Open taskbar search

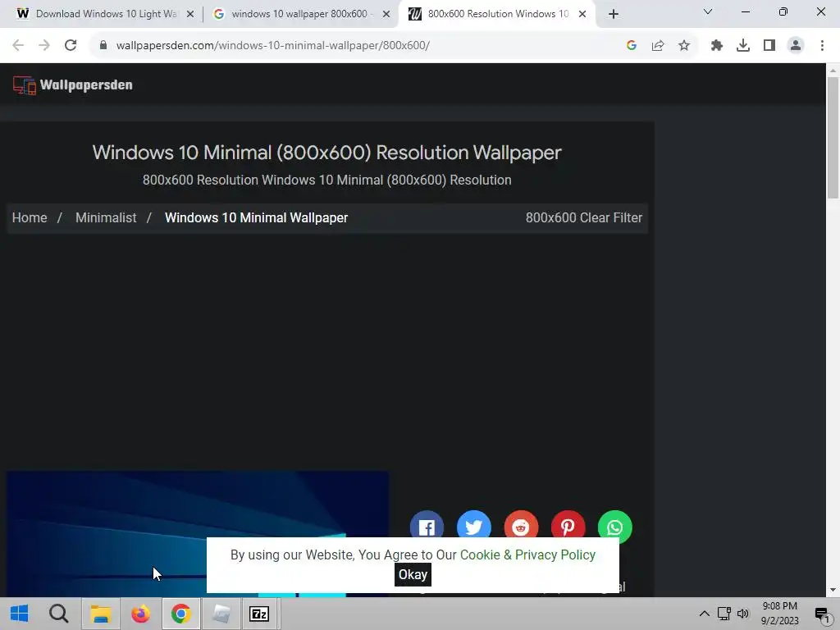[x=59, y=614]
